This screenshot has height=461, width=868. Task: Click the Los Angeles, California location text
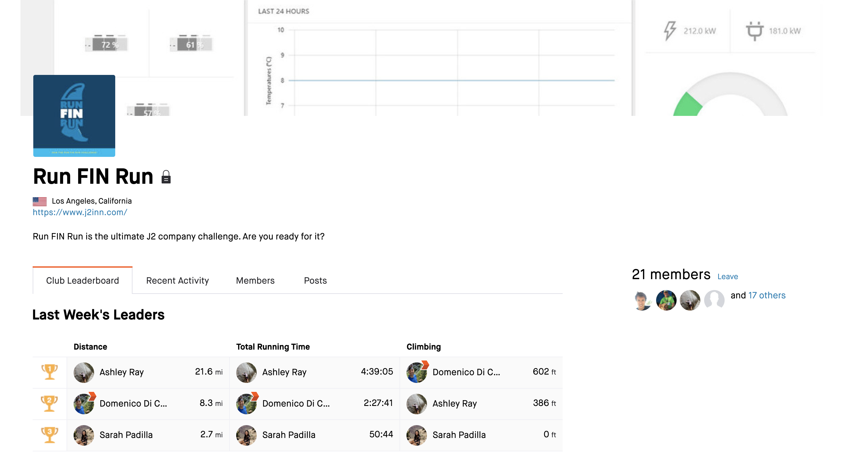(92, 201)
